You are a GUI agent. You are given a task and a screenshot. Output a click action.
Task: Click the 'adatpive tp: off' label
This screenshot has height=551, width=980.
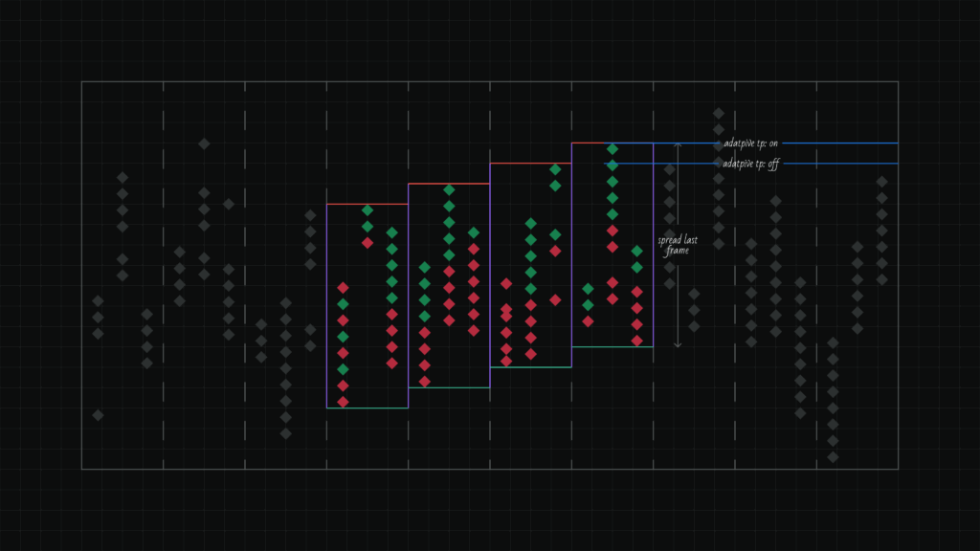[x=750, y=164]
